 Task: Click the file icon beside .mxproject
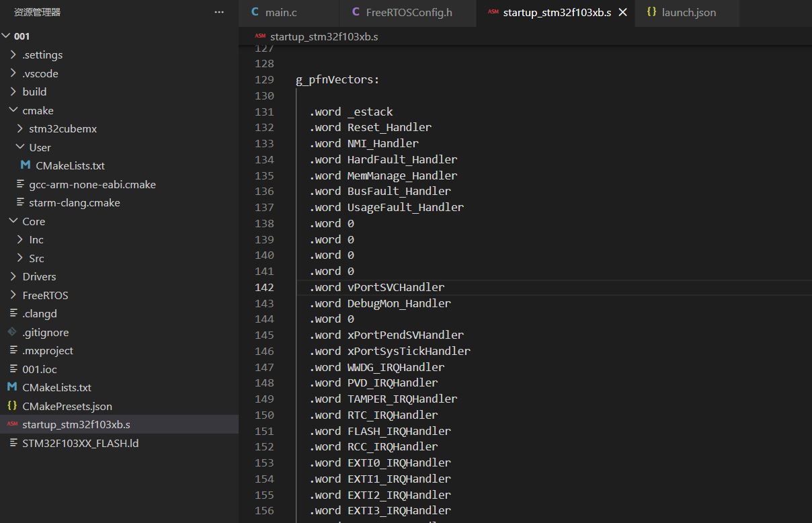click(14, 350)
